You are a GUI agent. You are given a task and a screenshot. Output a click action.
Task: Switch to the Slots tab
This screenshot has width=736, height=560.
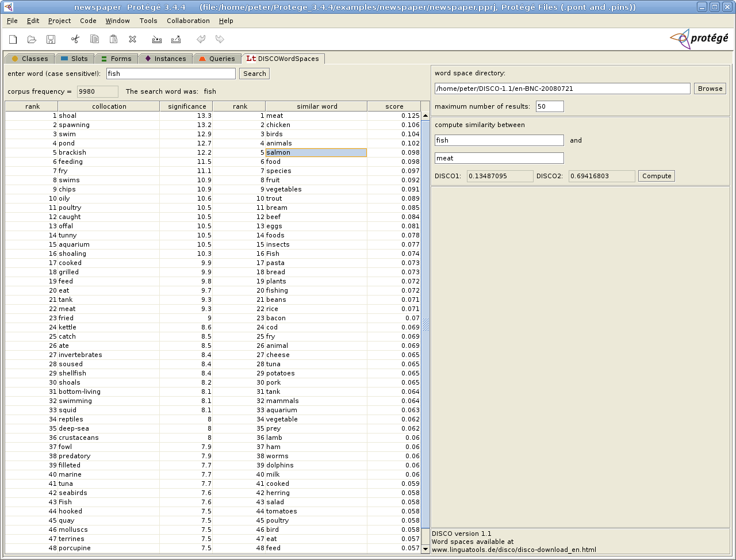pos(74,59)
